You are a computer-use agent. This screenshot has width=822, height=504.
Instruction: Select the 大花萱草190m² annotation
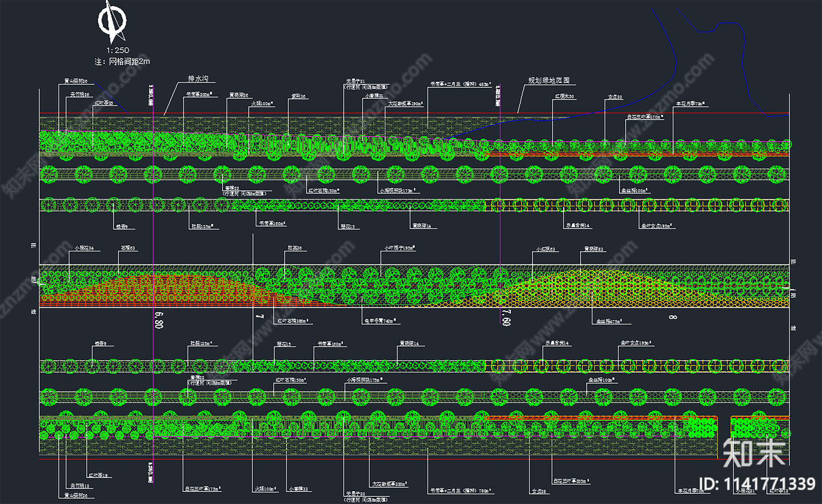click(x=405, y=104)
